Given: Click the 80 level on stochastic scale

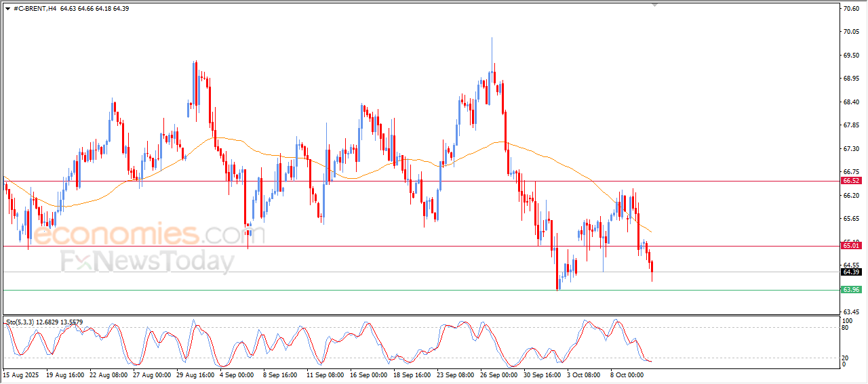Looking at the screenshot, I should [x=845, y=328].
